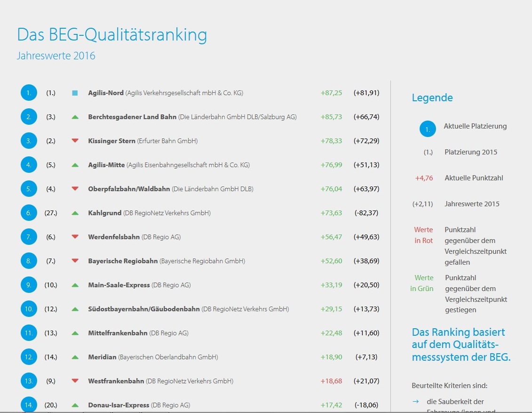Click the blue square no-change icon for Agilis-Nord
This screenshot has height=413, width=532.
(x=75, y=93)
